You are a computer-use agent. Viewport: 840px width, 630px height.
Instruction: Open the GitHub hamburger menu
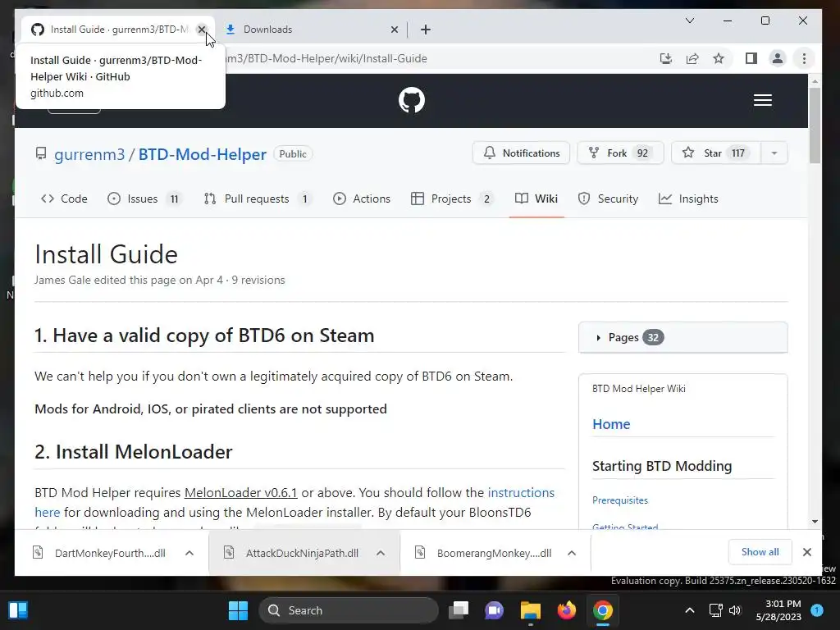[x=762, y=100]
